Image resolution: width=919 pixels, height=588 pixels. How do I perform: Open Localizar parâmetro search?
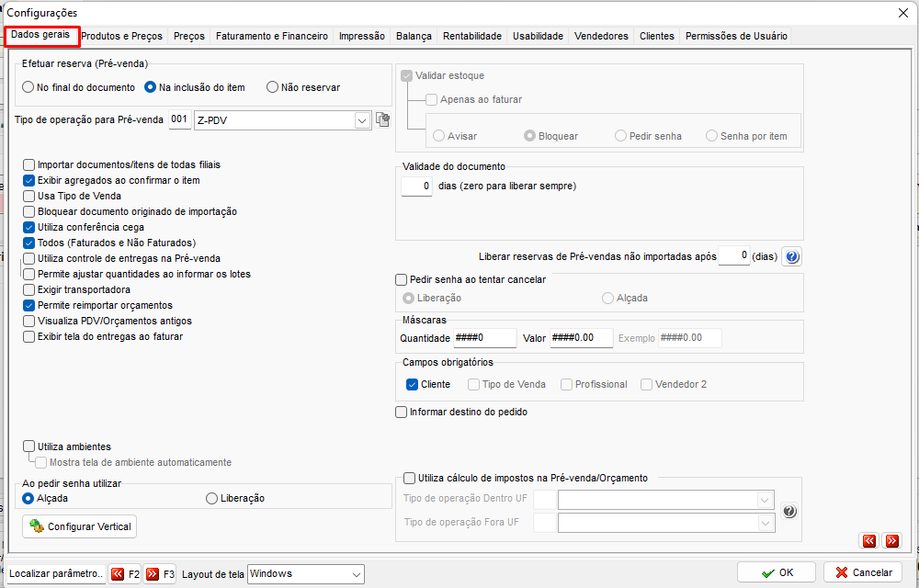pos(56,574)
